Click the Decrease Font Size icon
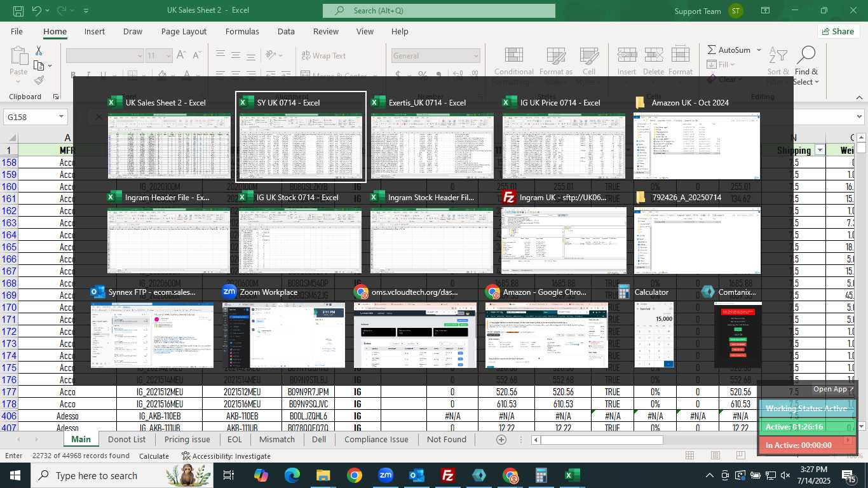This screenshot has height=488, width=868. tap(196, 56)
